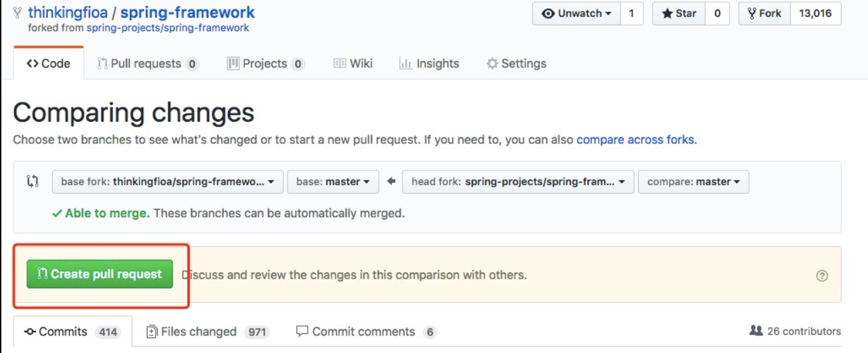The width and height of the screenshot is (868, 353).
Task: Click the switch base and head icon
Action: pyautogui.click(x=32, y=181)
